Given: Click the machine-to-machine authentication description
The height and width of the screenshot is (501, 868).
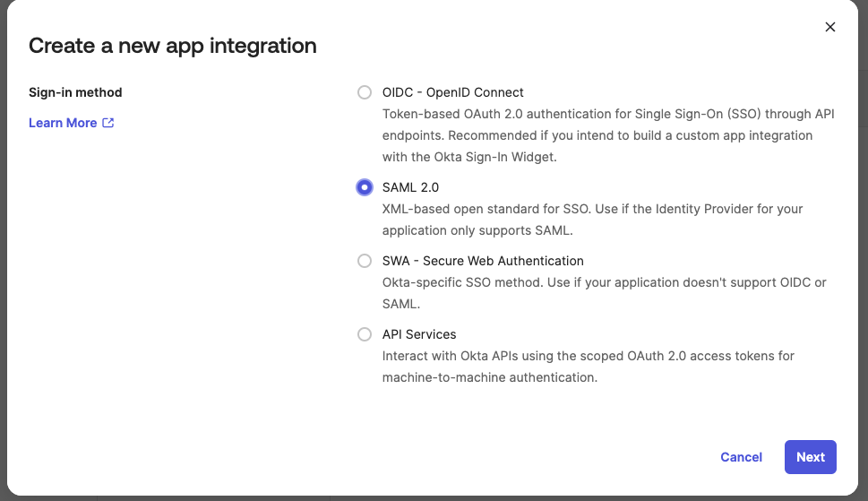Looking at the screenshot, I should (x=588, y=367).
